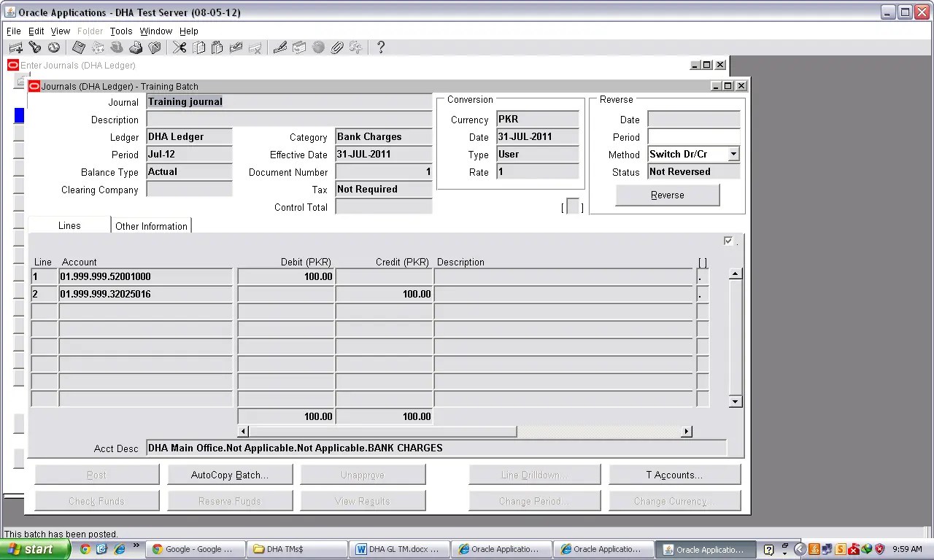Image resolution: width=934 pixels, height=560 pixels.
Task: Click the AutoCopy Batch button
Action: point(230,475)
